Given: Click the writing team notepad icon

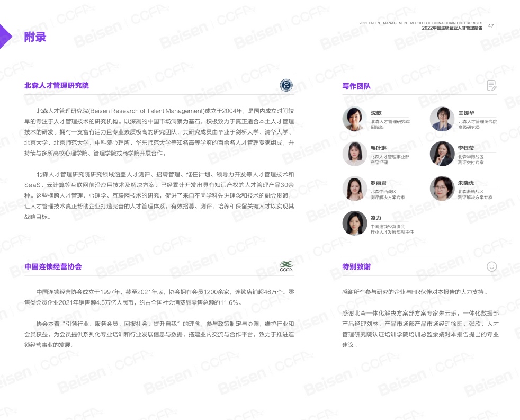Looking at the screenshot, I should (x=491, y=85).
